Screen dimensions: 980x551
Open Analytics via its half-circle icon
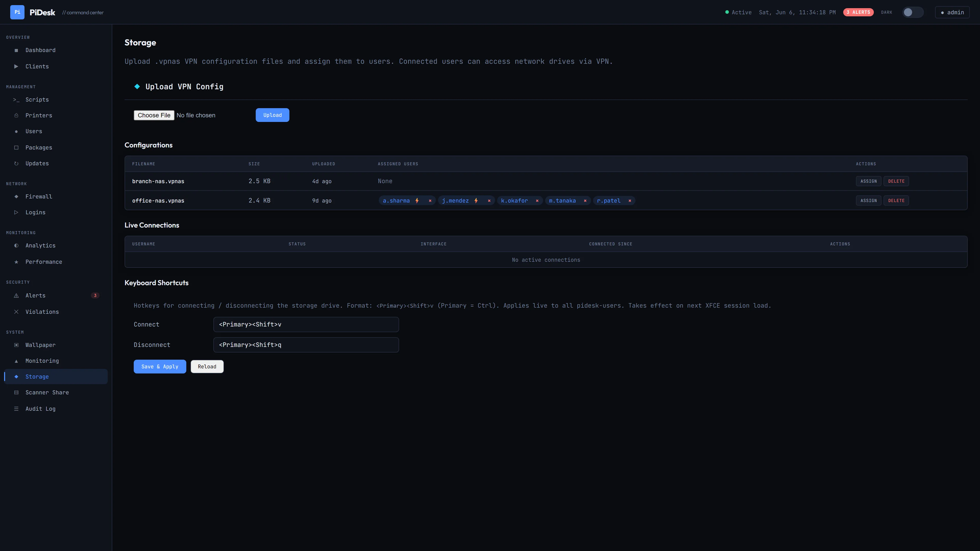(x=16, y=246)
